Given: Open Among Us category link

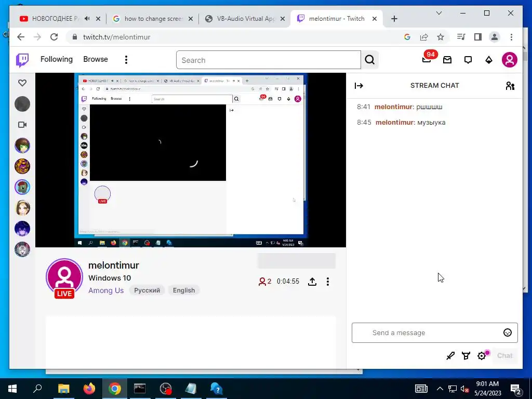Looking at the screenshot, I should 106,290.
